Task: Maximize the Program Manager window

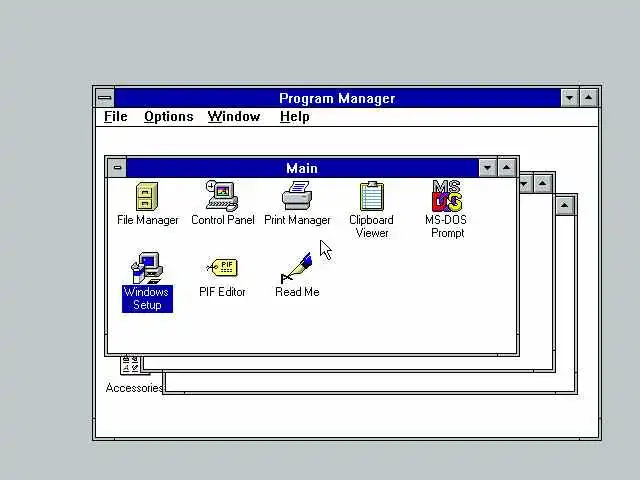Action: click(588, 98)
